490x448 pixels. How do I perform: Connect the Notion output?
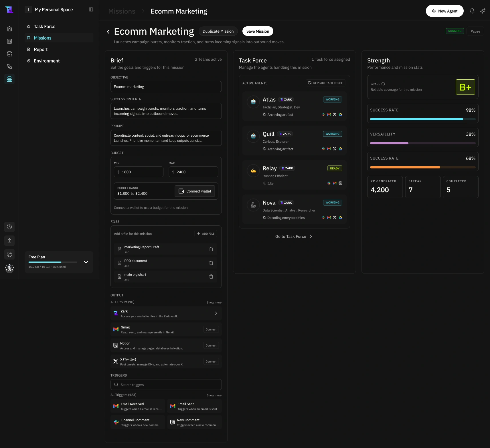[x=211, y=345]
